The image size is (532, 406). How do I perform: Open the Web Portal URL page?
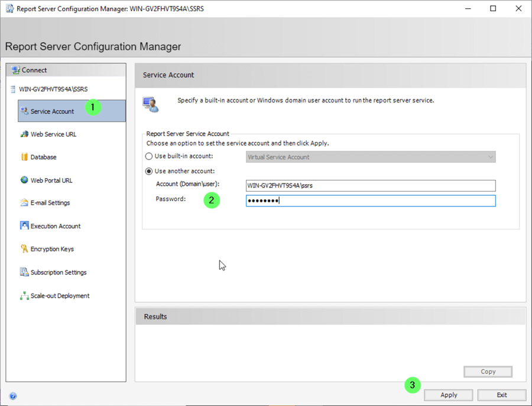pyautogui.click(x=51, y=181)
